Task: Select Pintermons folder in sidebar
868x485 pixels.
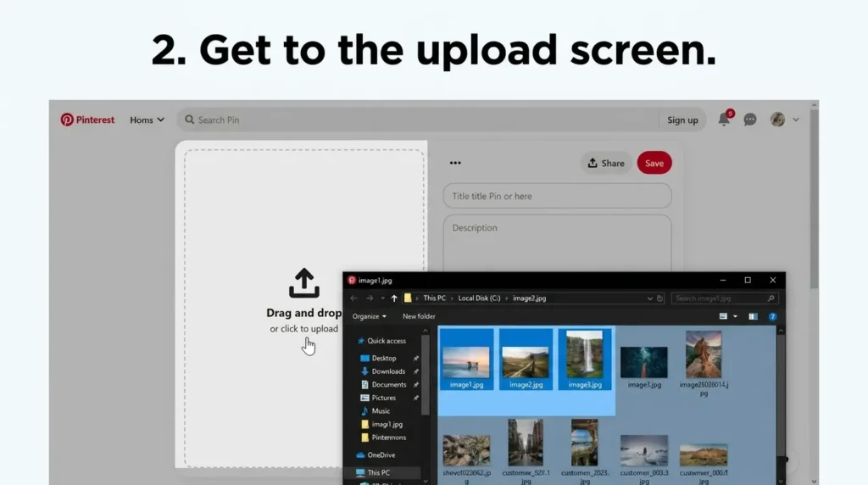Action: click(x=384, y=438)
